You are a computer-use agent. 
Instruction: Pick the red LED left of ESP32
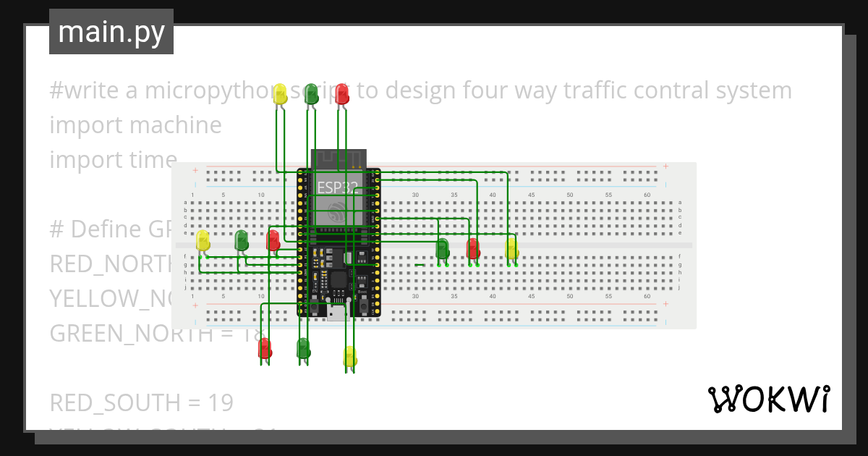point(273,240)
